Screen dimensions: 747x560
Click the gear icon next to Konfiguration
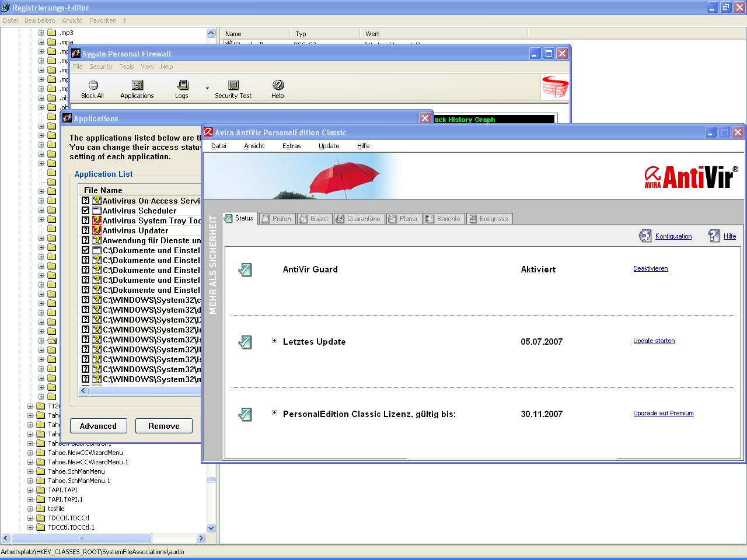click(645, 236)
